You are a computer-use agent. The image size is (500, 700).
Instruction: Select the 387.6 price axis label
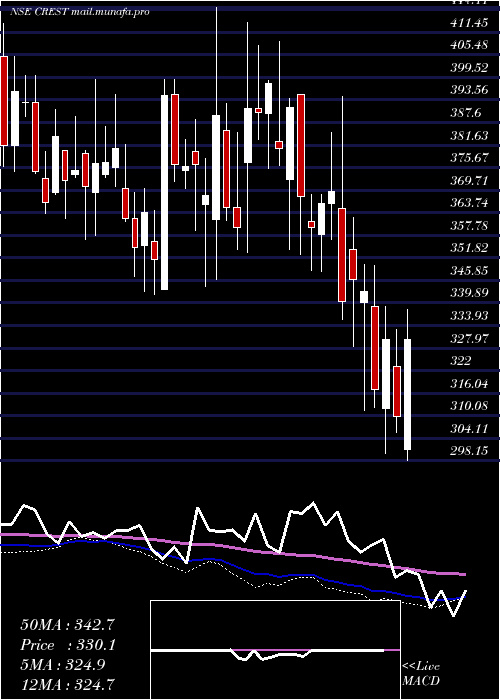466,113
